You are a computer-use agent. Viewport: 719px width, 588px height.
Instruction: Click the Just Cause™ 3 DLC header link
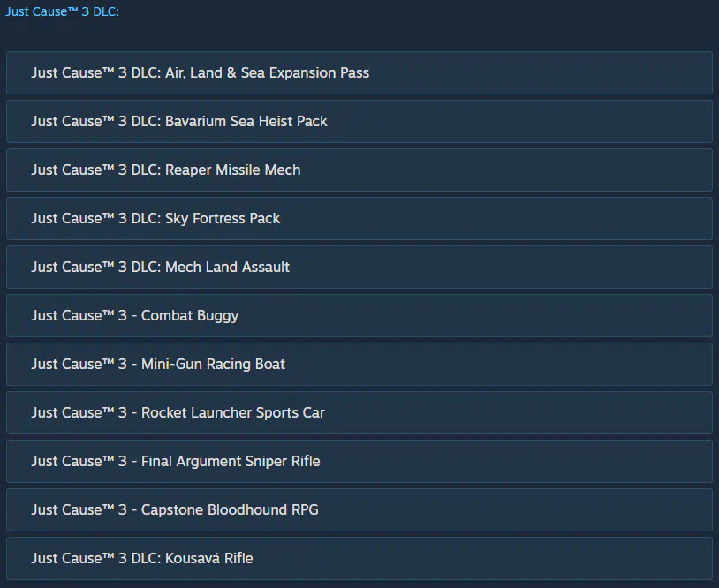click(x=62, y=11)
